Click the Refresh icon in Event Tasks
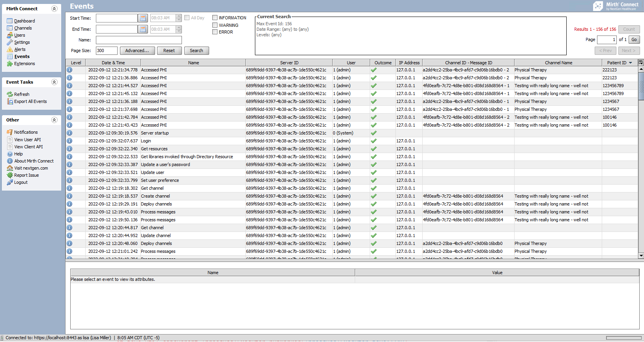This screenshot has height=342, width=644. [10, 94]
